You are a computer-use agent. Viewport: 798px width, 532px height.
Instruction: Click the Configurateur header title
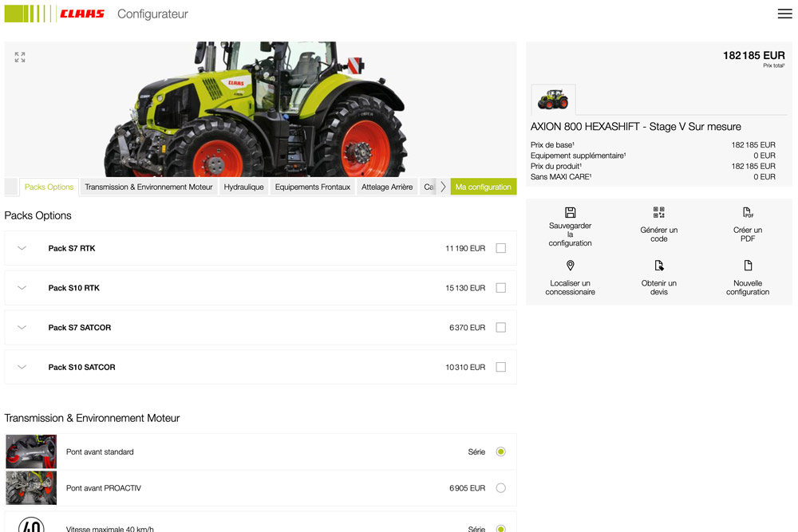click(152, 14)
